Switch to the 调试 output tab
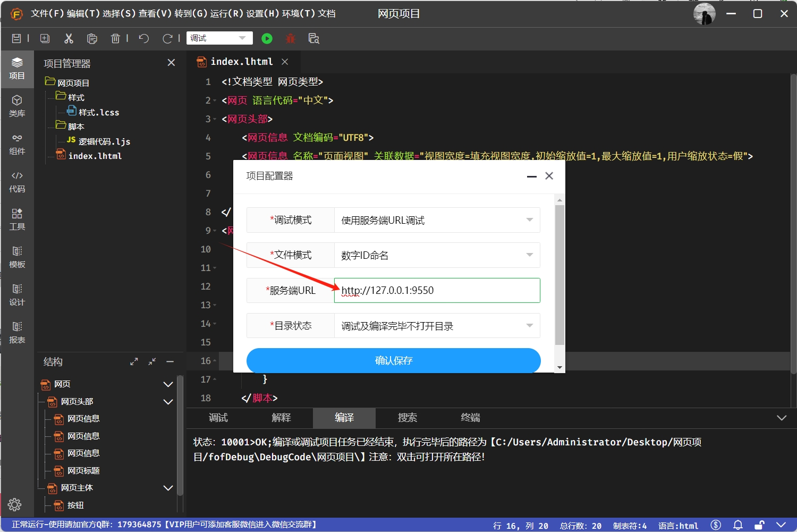The height and width of the screenshot is (532, 797). tap(218, 418)
